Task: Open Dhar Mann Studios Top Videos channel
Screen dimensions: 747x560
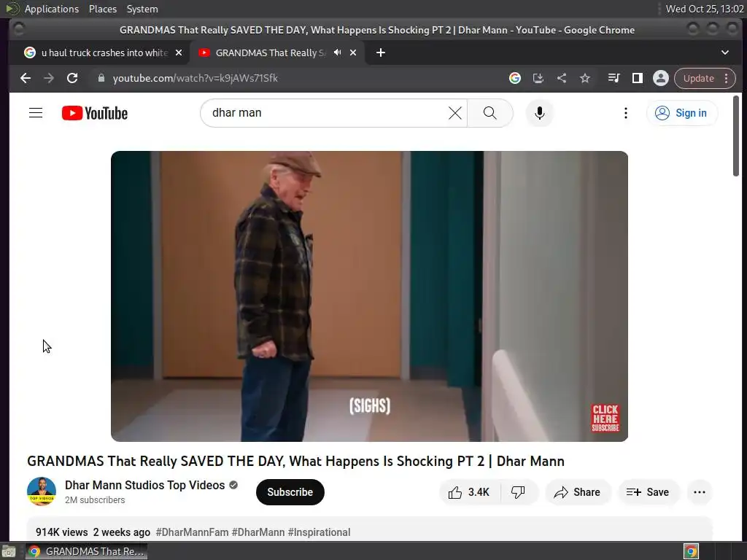Action: (x=145, y=485)
